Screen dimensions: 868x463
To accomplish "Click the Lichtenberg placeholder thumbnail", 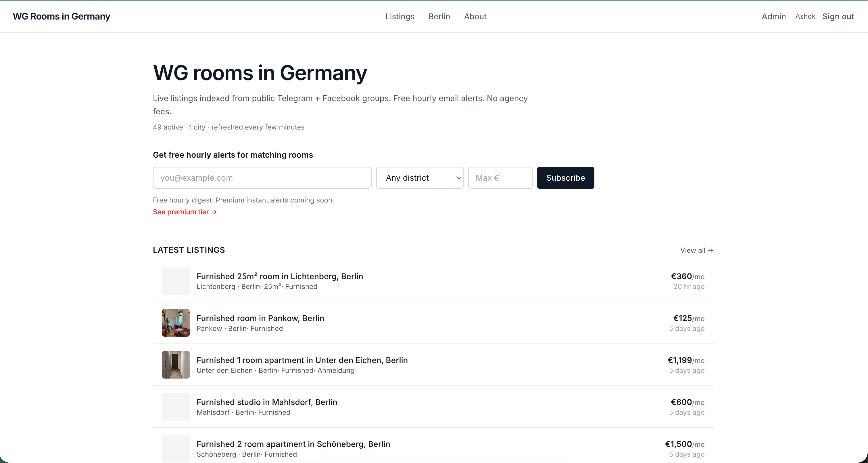I will 176,281.
